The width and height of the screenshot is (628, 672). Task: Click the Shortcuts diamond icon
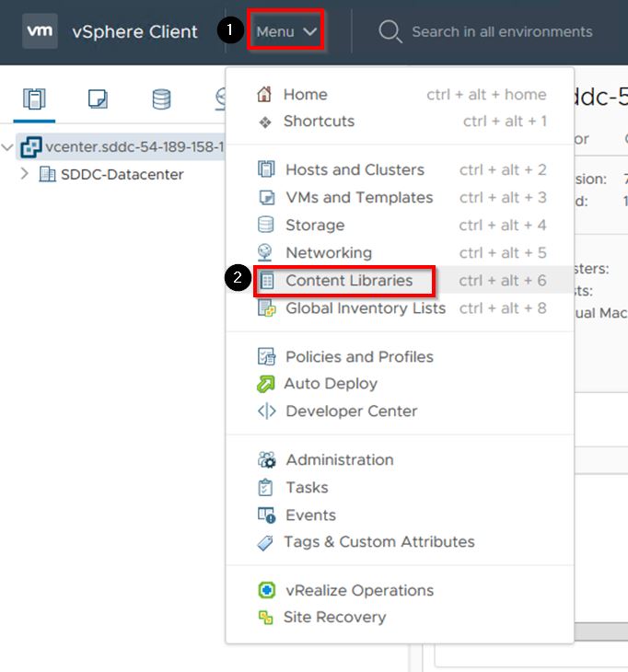(x=265, y=122)
